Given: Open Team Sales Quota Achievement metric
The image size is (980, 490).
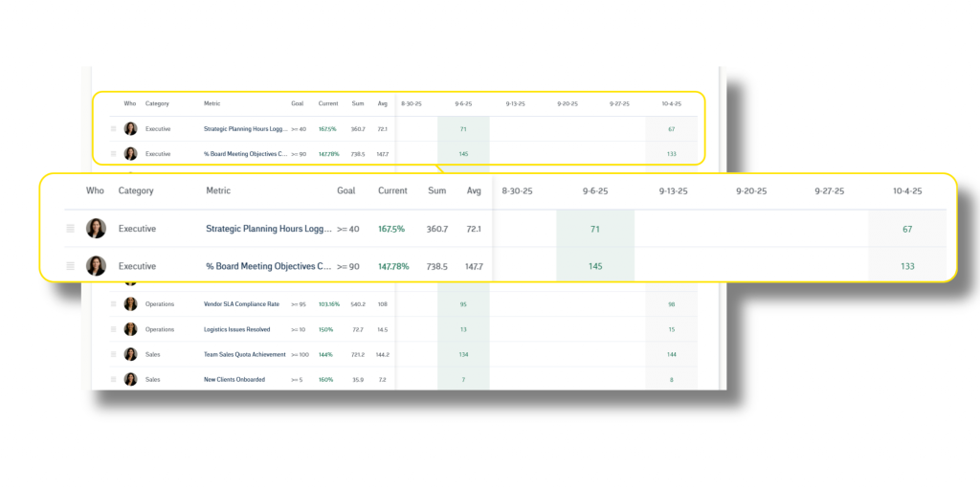Looking at the screenshot, I should click(x=243, y=354).
